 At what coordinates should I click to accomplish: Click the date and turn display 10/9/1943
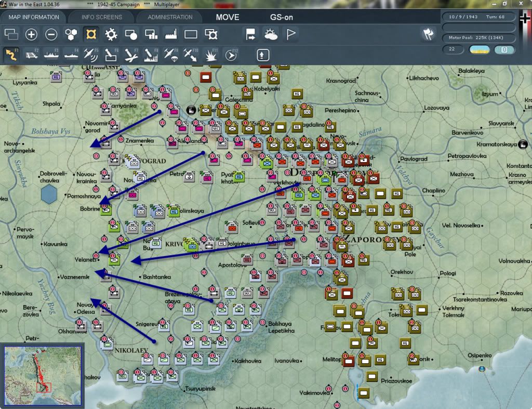pos(478,17)
